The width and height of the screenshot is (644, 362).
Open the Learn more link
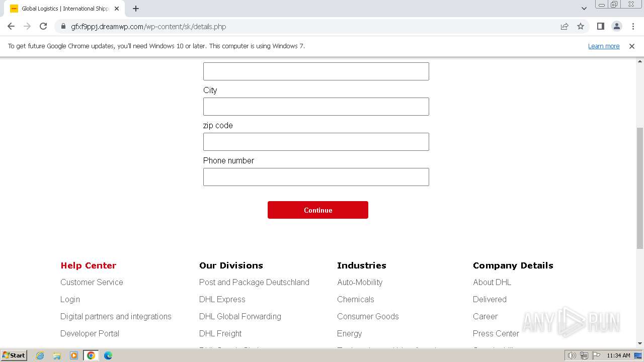point(604,46)
